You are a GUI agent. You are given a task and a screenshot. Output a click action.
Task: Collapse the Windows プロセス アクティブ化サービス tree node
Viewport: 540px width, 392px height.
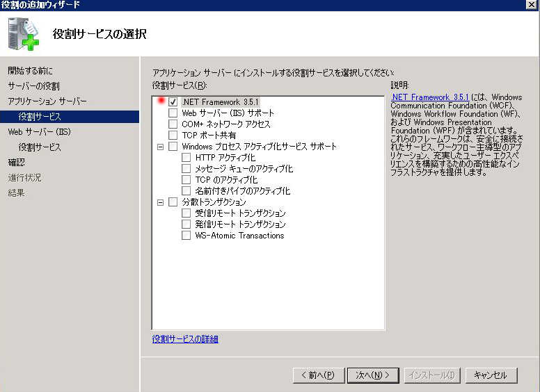click(160, 147)
